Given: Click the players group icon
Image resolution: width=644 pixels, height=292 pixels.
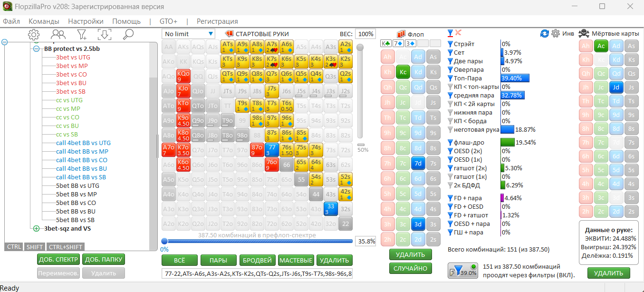Looking at the screenshot, I should (x=58, y=34).
